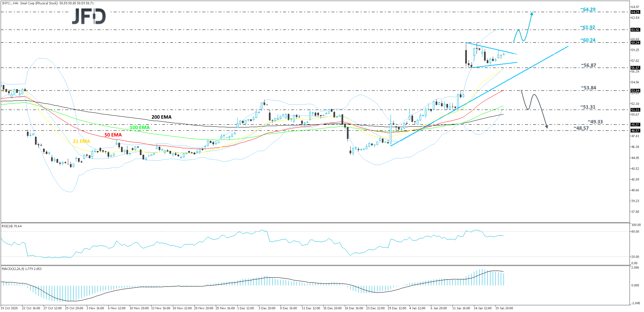Click the blue upward projection arrowhead
The height and width of the screenshot is (312, 644).
tap(532, 14)
